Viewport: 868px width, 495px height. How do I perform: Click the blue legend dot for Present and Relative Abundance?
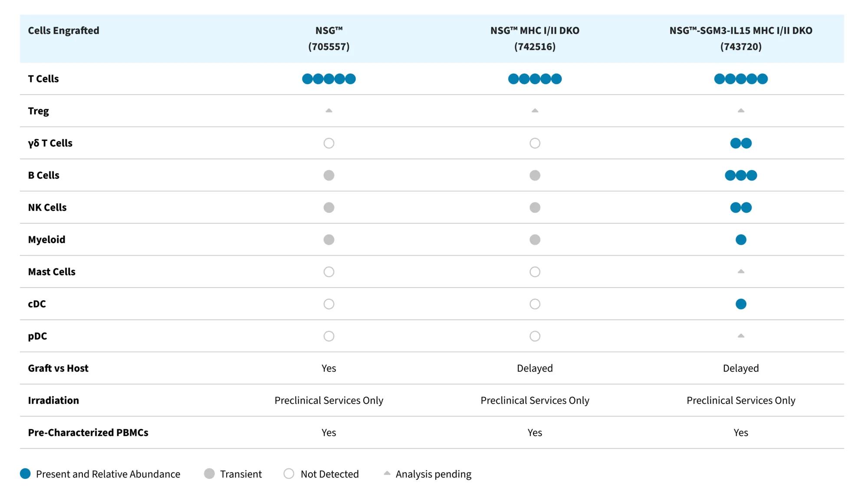(25, 474)
